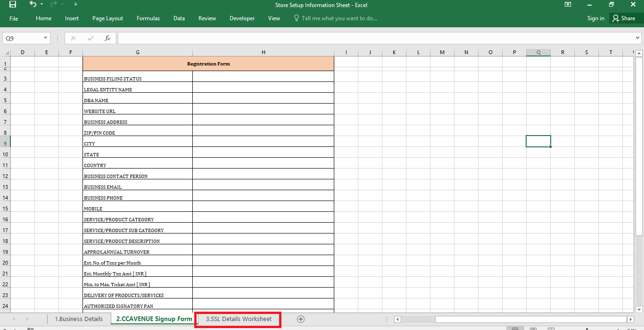Add a new sheet with plus icon
This screenshot has height=330, width=644.
(301, 319)
